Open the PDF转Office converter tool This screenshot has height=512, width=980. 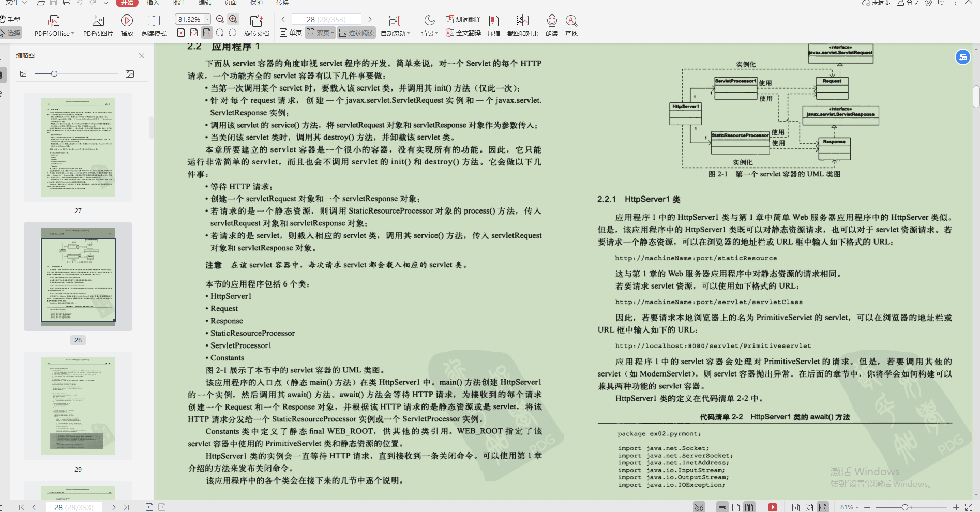pos(54,26)
